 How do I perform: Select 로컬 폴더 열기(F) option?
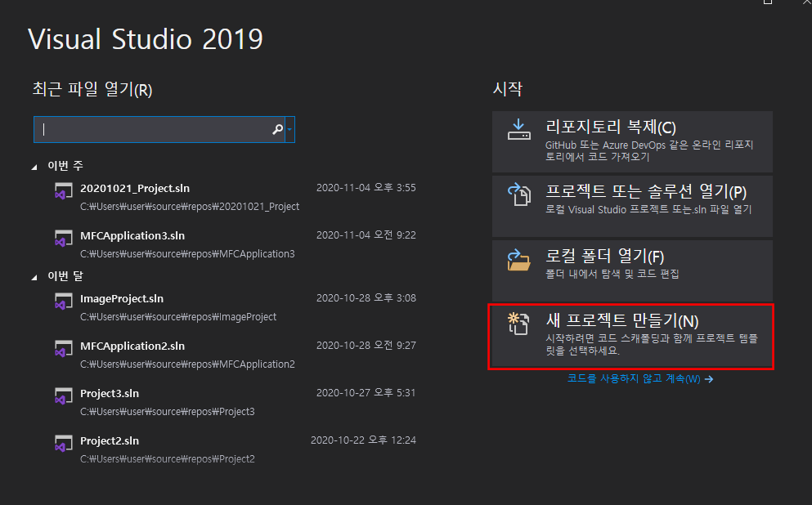click(x=632, y=270)
